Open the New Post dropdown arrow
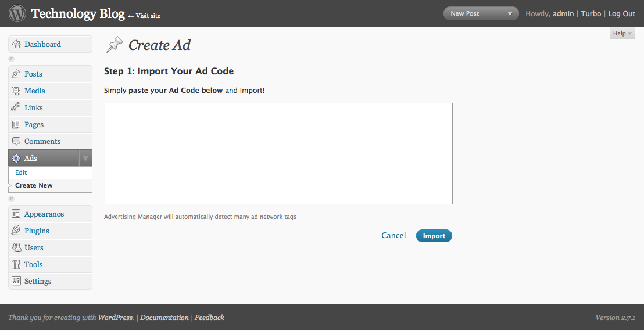 [x=510, y=14]
